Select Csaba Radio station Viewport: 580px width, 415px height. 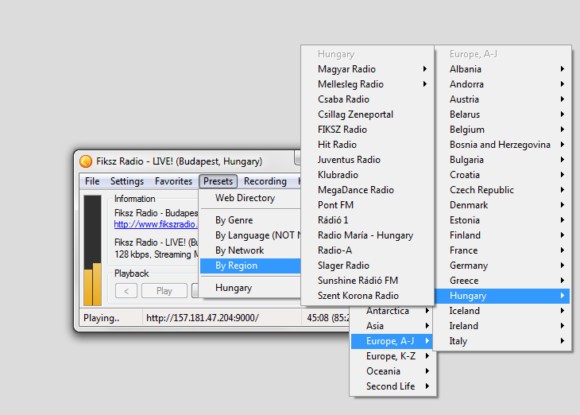point(368,99)
